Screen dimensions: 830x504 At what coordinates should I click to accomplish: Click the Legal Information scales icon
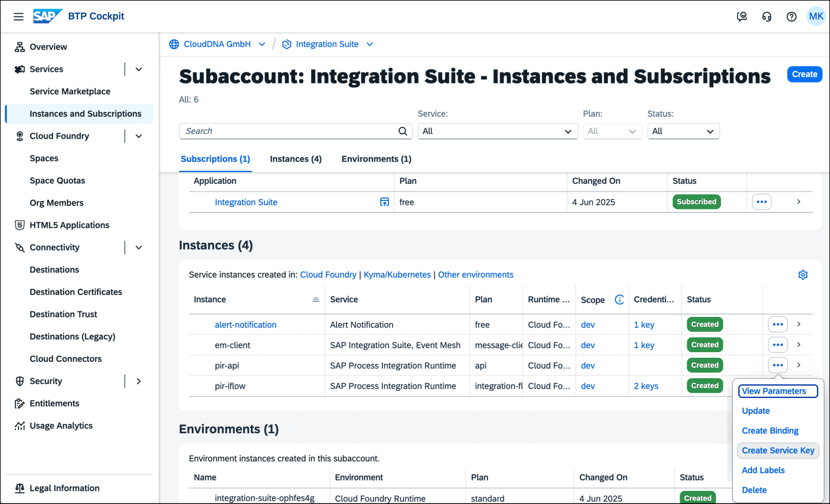(19, 488)
